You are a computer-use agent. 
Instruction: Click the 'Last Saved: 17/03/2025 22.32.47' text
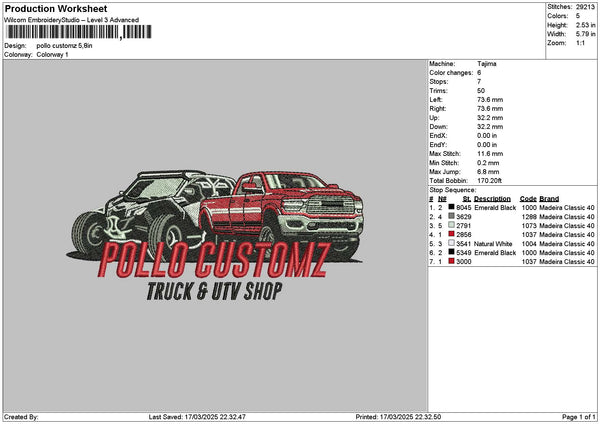point(197,417)
